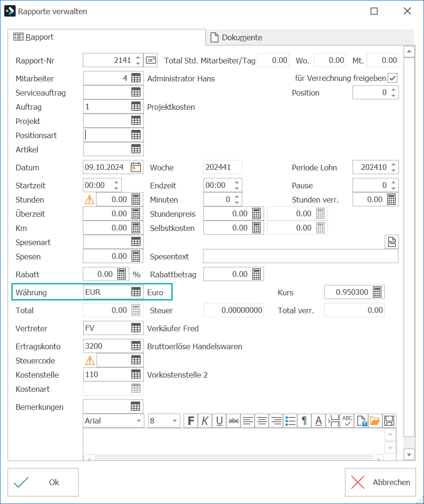This screenshot has height=504, width=424.
Task: Click the floppy disk save icon
Action: pos(389,420)
